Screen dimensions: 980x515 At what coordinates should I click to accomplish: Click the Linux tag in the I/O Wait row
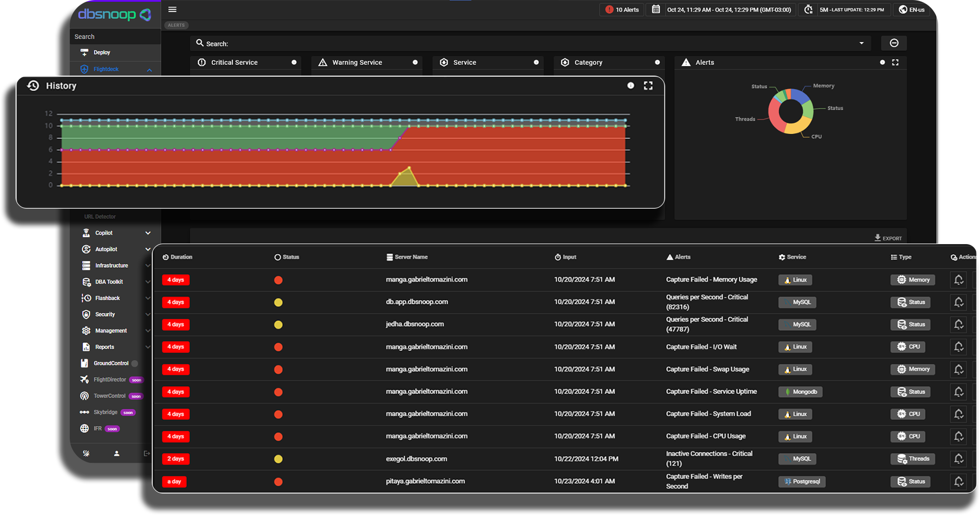coord(795,347)
